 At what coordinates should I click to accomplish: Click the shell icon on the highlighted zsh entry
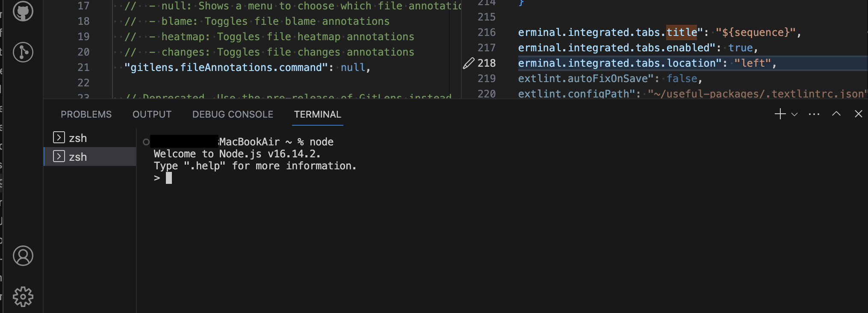(58, 156)
